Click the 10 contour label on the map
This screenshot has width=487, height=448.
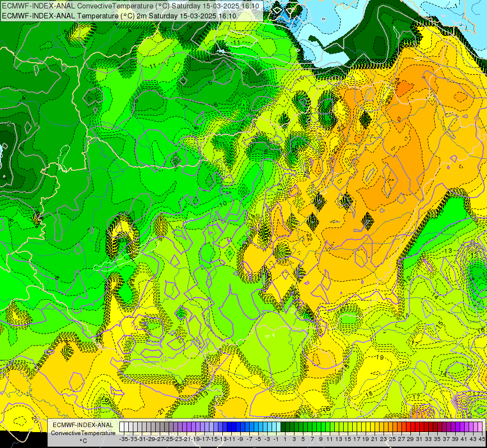pos(223,204)
